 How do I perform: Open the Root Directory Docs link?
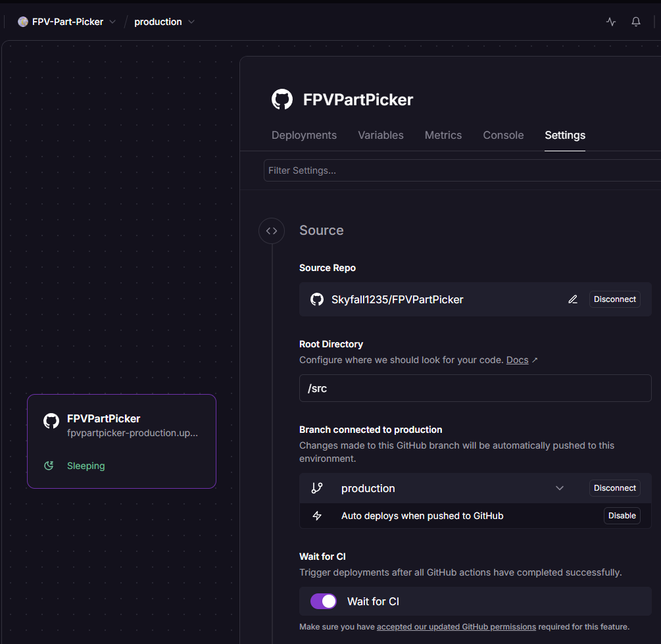click(x=517, y=360)
